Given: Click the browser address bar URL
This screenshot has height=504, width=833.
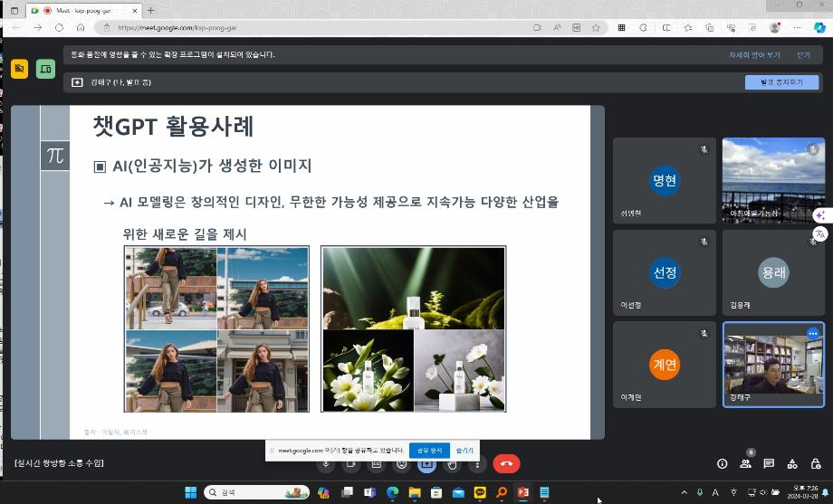Looking at the screenshot, I should point(177,28).
